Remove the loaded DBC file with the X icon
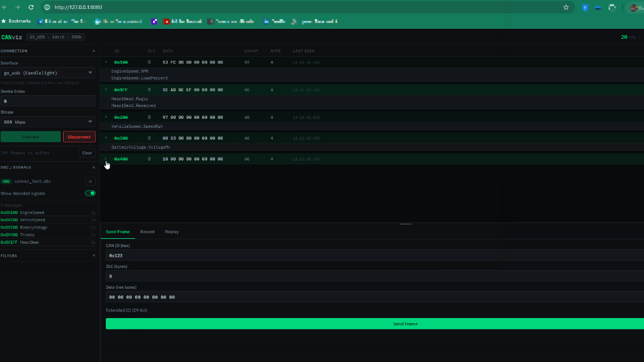644x362 pixels. click(x=90, y=181)
